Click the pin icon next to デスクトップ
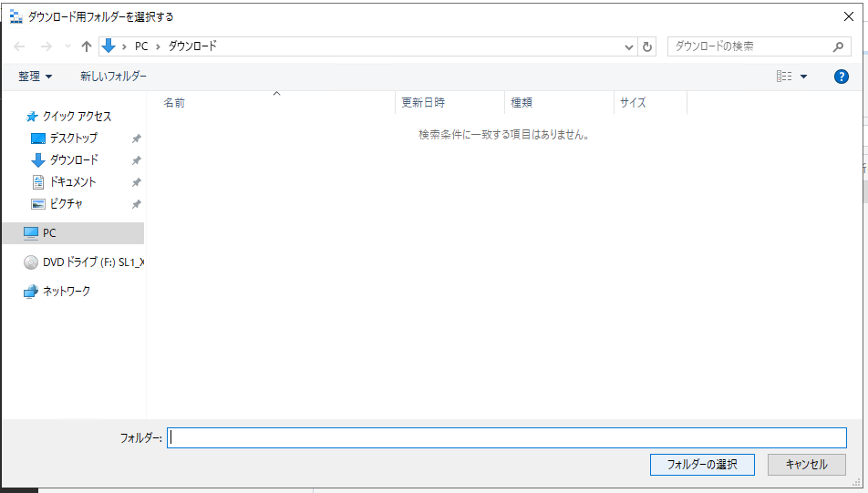The width and height of the screenshot is (868, 493). click(136, 139)
